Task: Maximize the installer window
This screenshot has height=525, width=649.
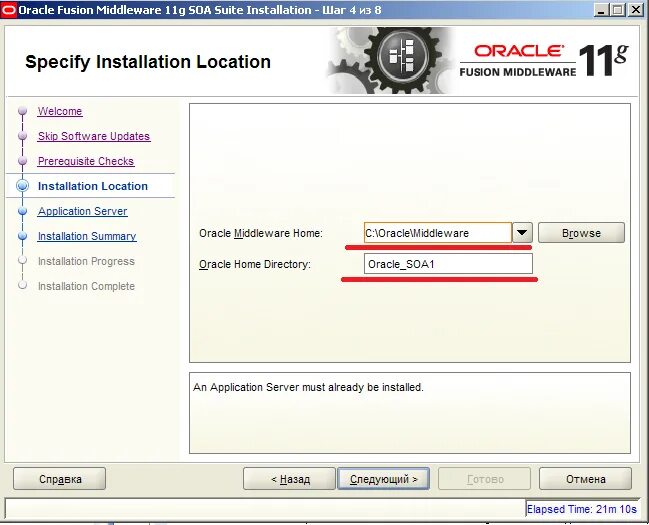Action: 618,10
